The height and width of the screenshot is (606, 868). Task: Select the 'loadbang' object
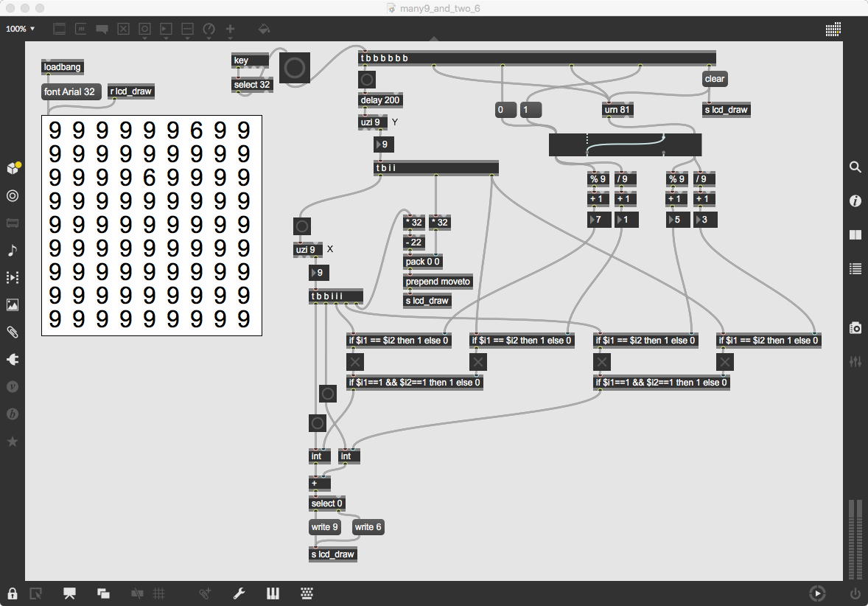[63, 67]
